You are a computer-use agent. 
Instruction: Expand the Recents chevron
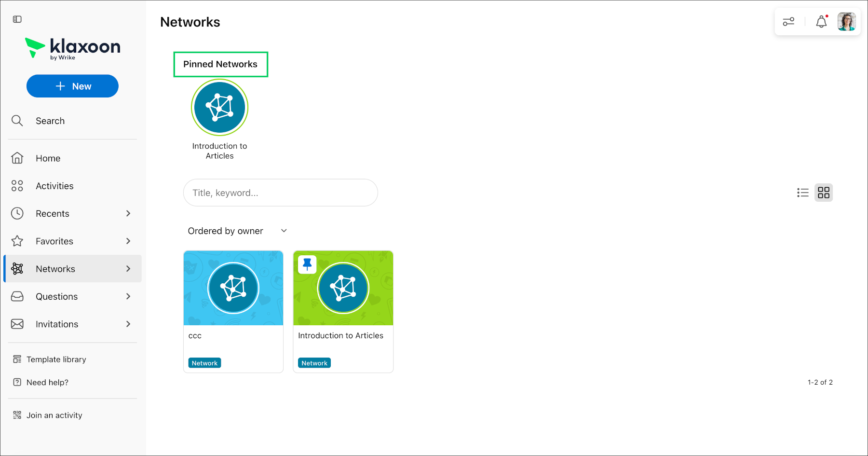(128, 213)
